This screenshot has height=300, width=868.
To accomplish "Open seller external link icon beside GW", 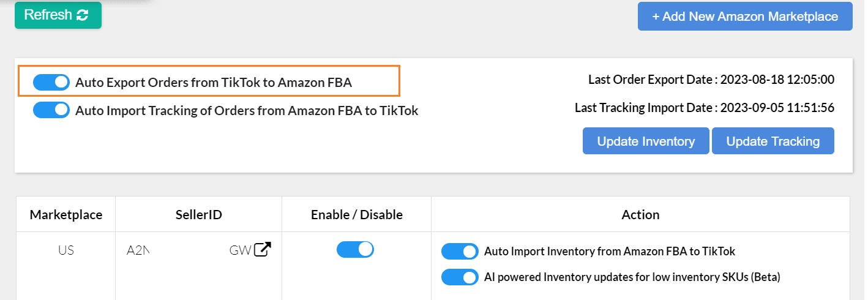I will pos(263,250).
